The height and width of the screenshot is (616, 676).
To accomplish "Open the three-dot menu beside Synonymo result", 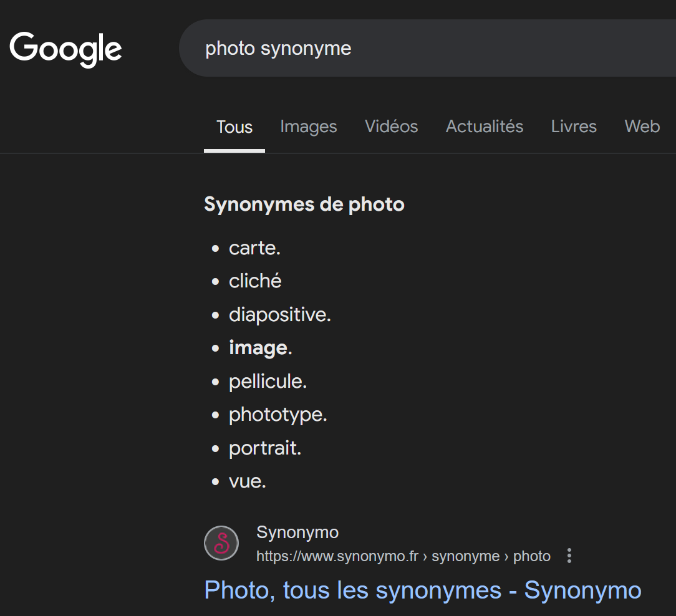I will pyautogui.click(x=569, y=556).
